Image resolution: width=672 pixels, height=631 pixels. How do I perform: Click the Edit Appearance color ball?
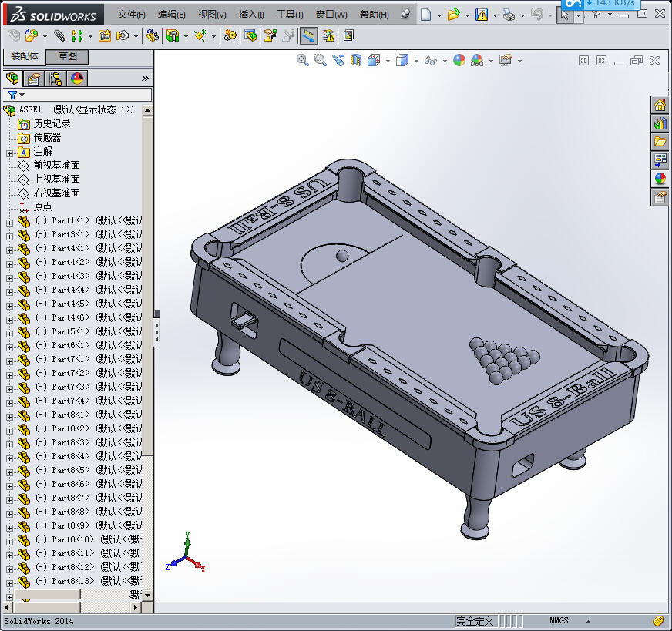459,60
